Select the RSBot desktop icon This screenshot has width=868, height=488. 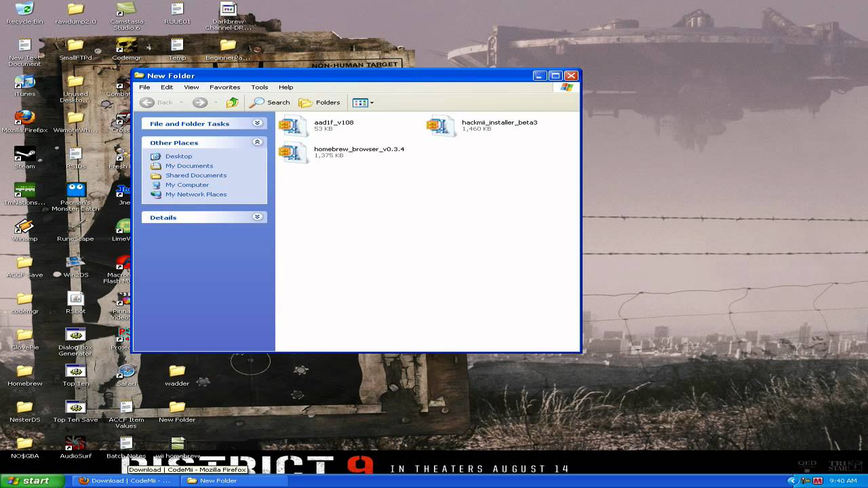tap(75, 303)
